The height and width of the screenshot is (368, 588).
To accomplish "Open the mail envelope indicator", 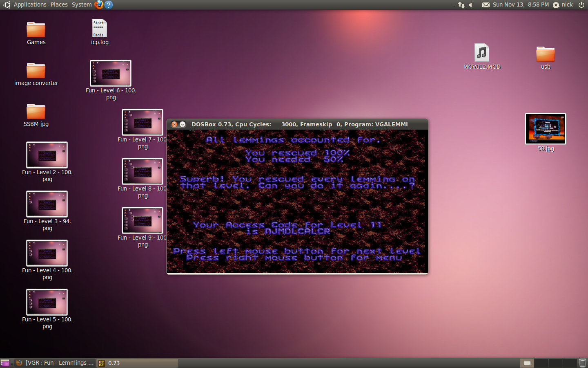I will click(486, 5).
